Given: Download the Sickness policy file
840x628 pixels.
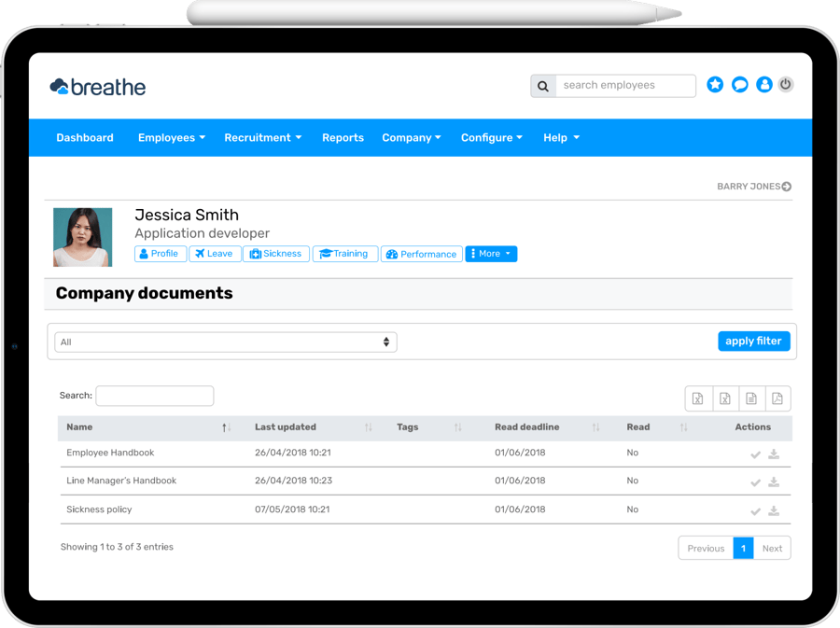Looking at the screenshot, I should pos(774,511).
